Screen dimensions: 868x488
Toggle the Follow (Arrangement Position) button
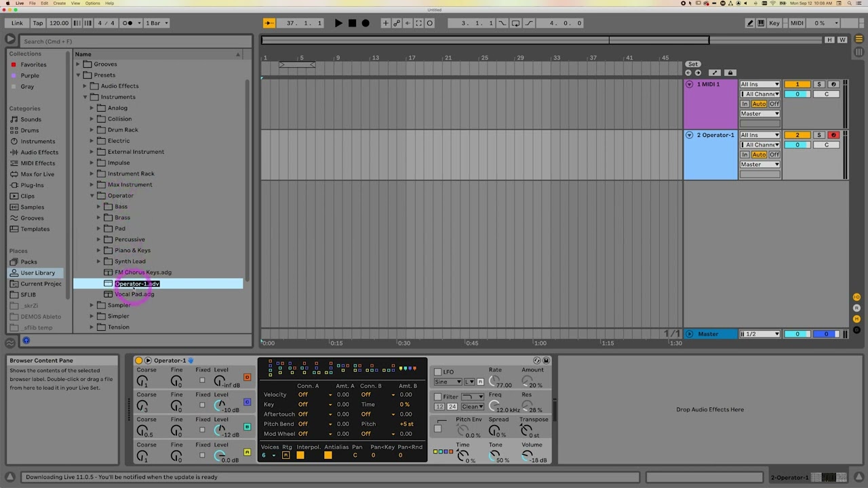click(x=269, y=23)
